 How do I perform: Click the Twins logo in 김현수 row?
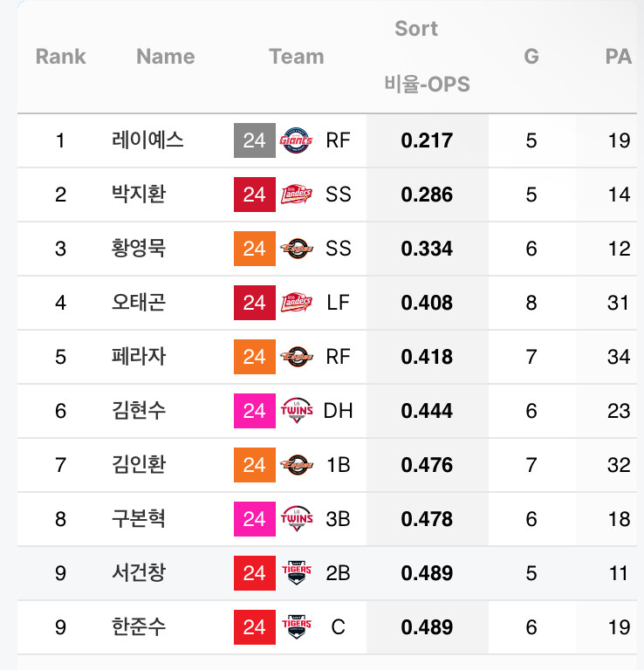tap(297, 411)
